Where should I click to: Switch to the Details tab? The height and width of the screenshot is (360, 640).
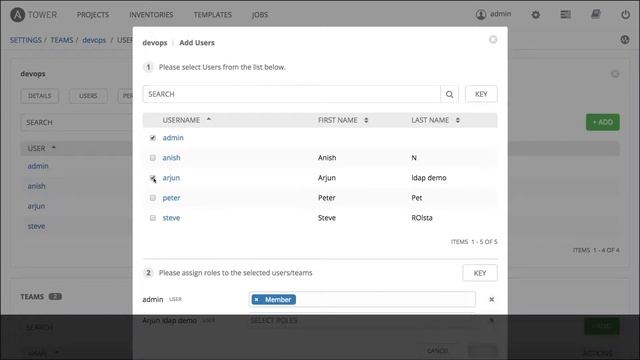[40, 96]
